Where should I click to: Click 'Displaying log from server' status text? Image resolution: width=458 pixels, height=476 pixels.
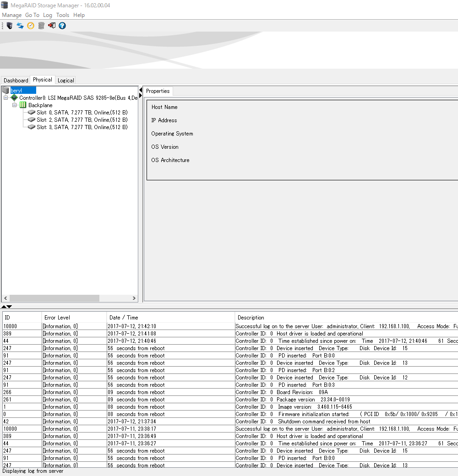(x=33, y=471)
